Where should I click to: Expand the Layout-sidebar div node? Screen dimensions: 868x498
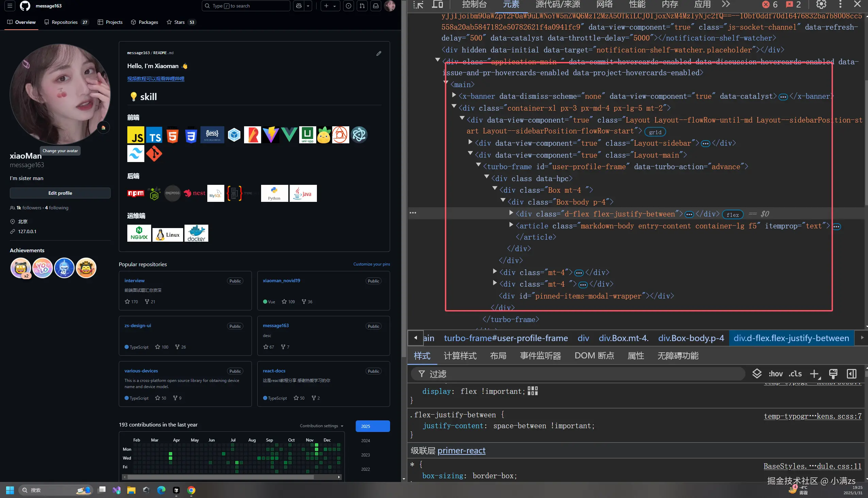470,142
